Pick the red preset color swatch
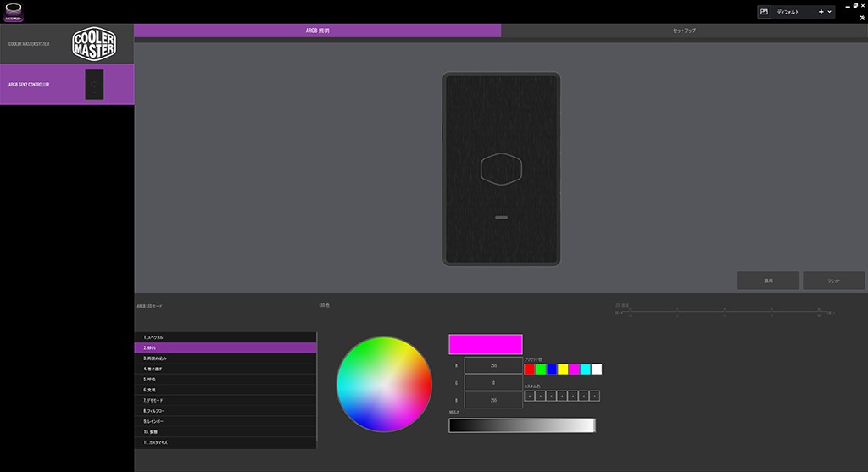The width and height of the screenshot is (868, 472). click(x=529, y=369)
